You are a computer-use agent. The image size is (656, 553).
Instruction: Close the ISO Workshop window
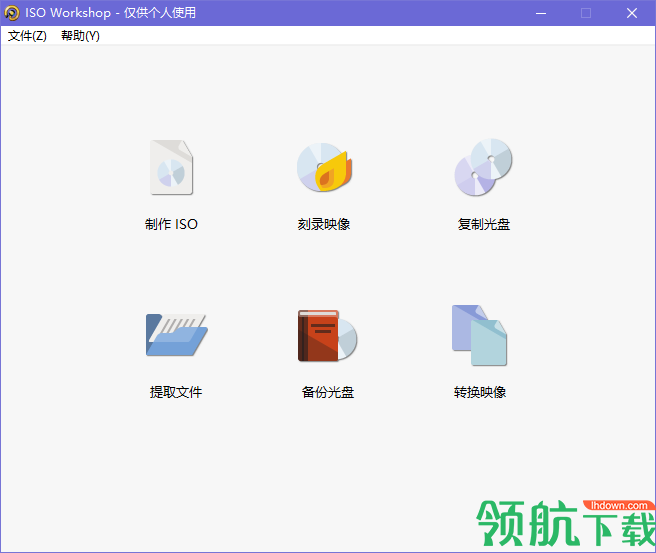coord(632,13)
